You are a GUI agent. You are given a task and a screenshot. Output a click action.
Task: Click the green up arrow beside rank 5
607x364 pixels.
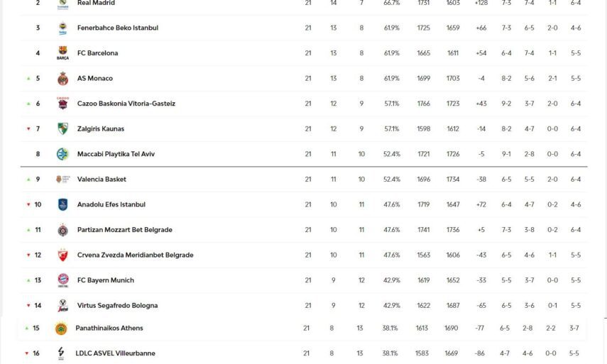click(28, 79)
